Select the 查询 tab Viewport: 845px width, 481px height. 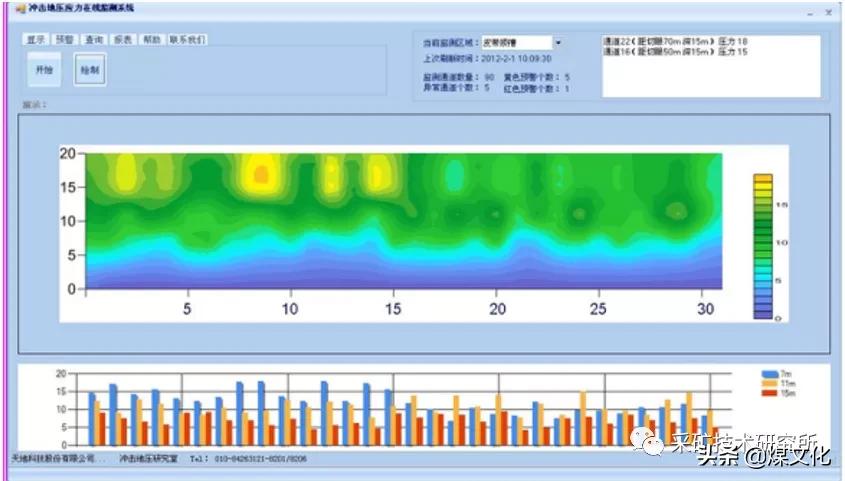coord(94,40)
